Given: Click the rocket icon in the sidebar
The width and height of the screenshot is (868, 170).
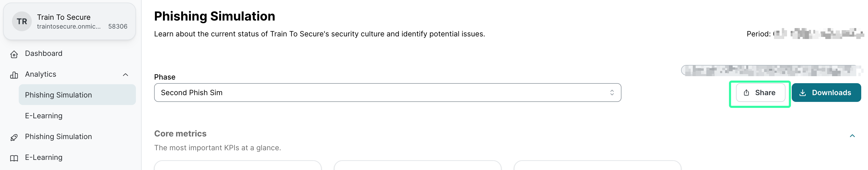Looking at the screenshot, I should (14, 137).
